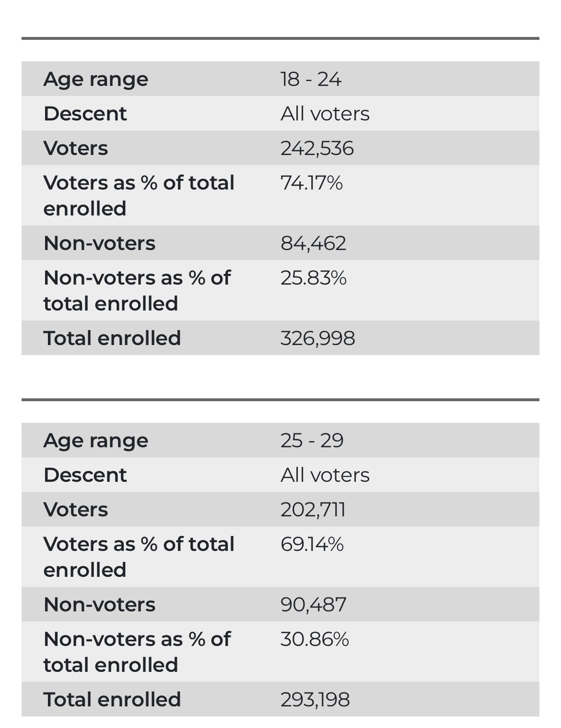Click the Descent label in the 25 - 29 table
Screen dimensions: 561x728
point(85,475)
